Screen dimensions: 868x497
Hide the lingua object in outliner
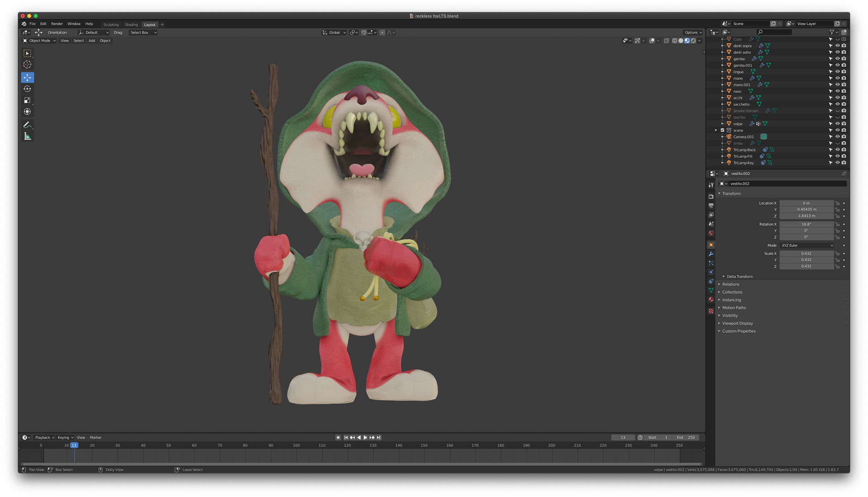tap(837, 72)
